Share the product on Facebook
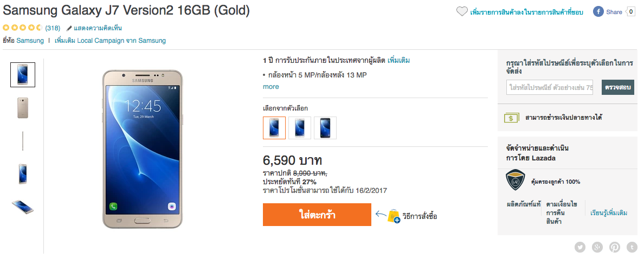 point(608,11)
